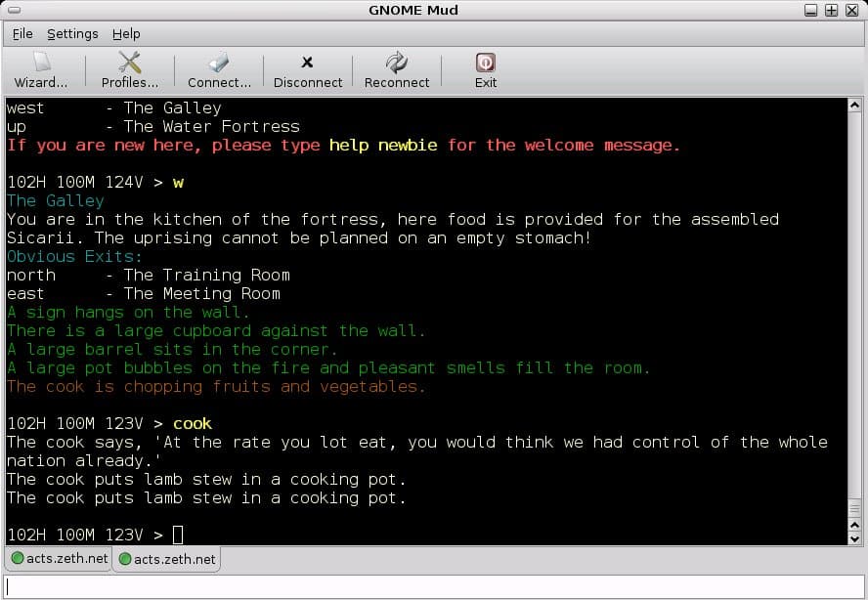The image size is (868, 600).
Task: Click the yellow 'cook' command text
Action: coord(193,424)
